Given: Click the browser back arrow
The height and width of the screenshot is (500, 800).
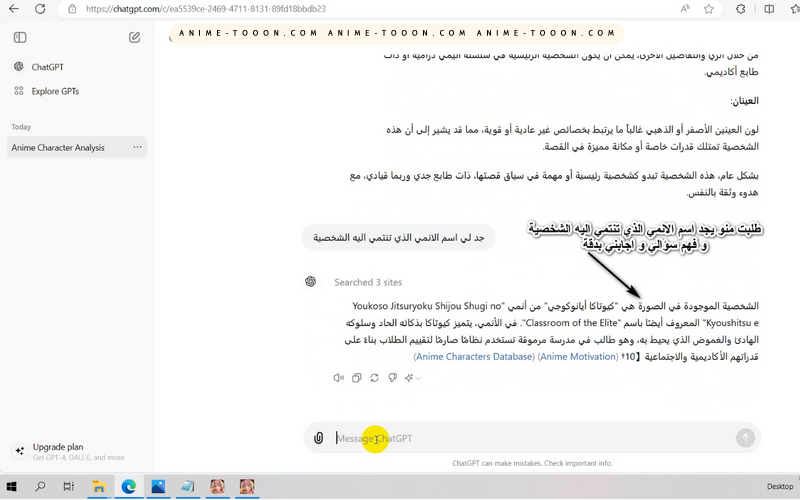Looking at the screenshot, I should [x=14, y=9].
